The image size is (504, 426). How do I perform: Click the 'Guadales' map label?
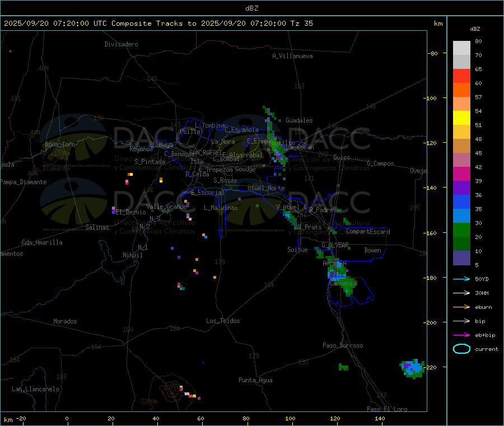299,120
